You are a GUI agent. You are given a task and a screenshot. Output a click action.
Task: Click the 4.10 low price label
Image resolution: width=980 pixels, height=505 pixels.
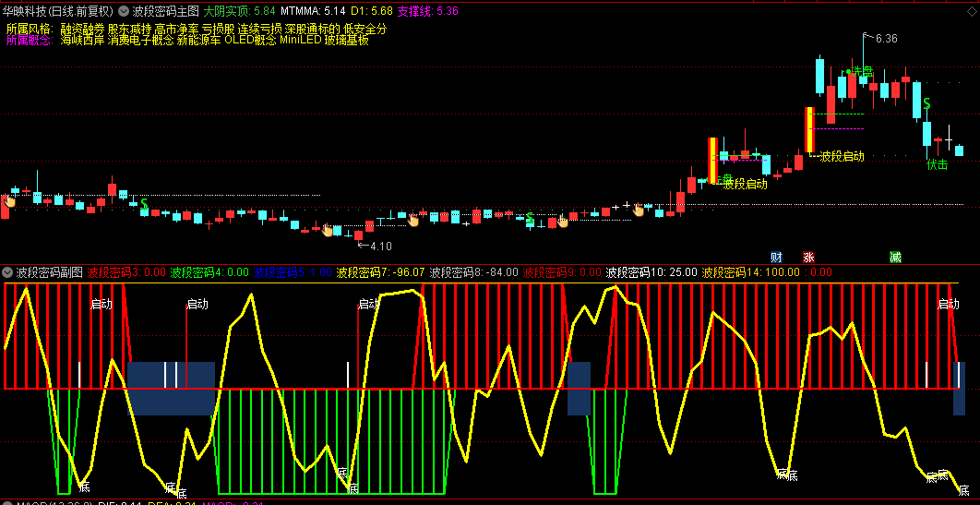click(380, 246)
